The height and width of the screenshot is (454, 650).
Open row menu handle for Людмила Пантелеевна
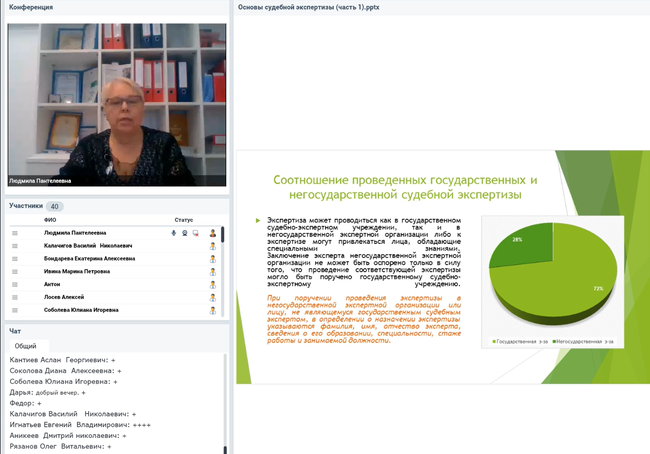[15, 233]
